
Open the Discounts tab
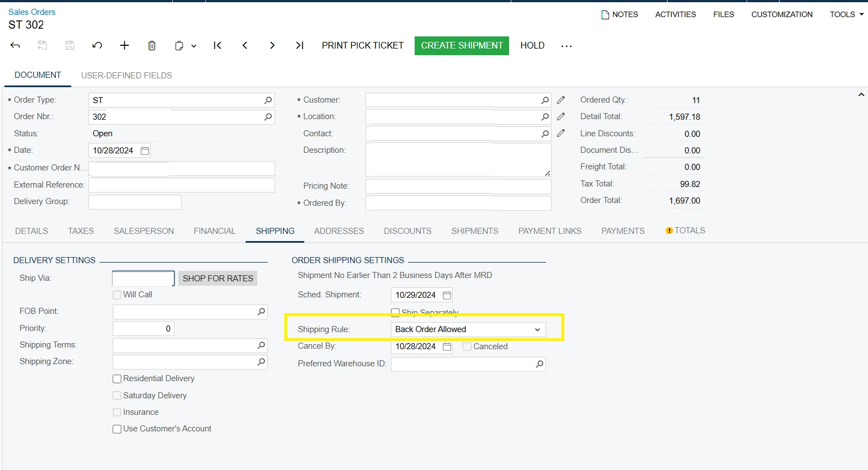tap(407, 231)
